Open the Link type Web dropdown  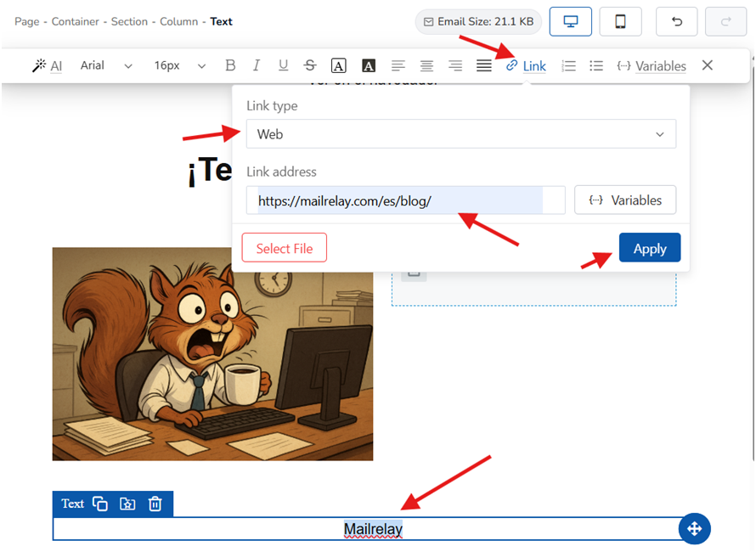461,134
